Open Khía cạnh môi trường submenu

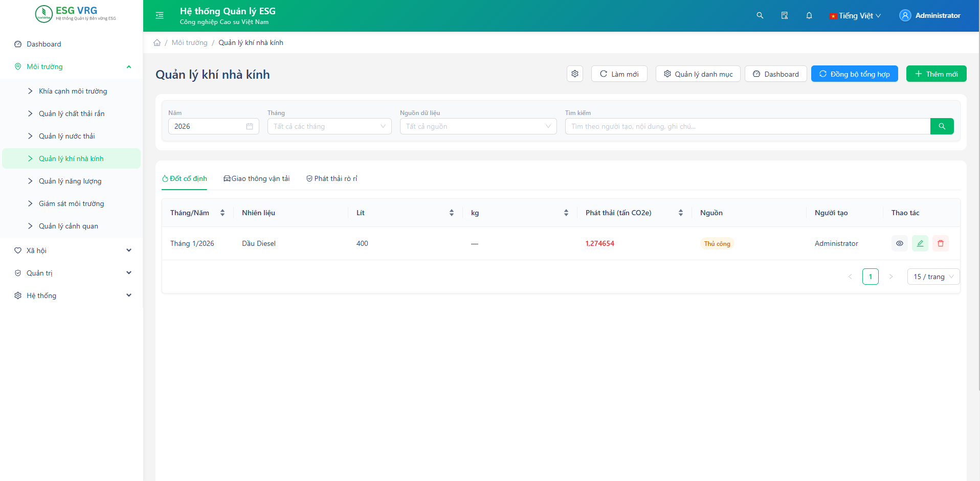pyautogui.click(x=72, y=91)
